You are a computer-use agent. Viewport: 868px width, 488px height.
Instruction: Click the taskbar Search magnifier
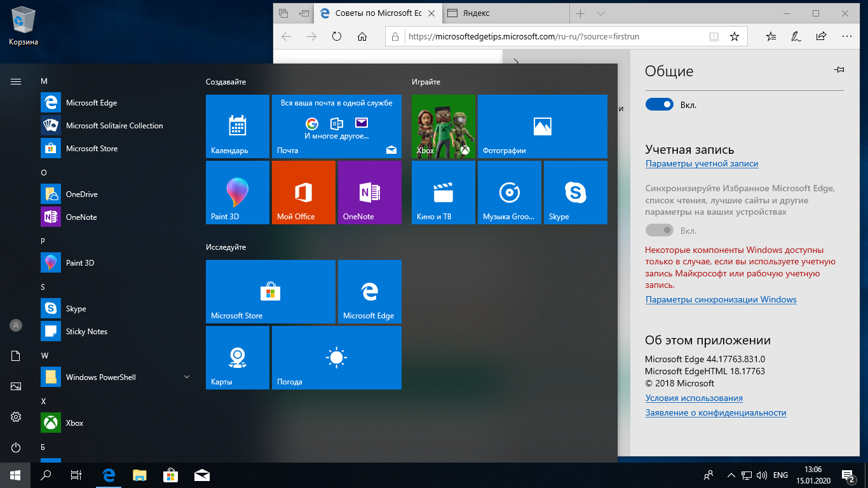pos(46,475)
